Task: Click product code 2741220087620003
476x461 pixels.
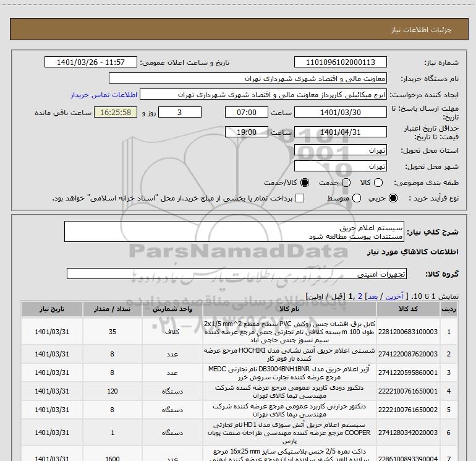Action: point(408,354)
